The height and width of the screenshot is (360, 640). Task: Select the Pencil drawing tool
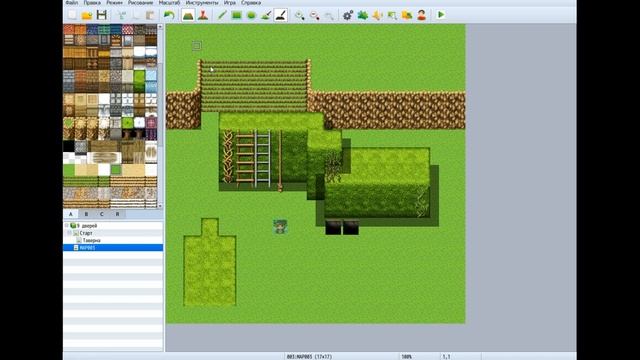tap(222, 15)
